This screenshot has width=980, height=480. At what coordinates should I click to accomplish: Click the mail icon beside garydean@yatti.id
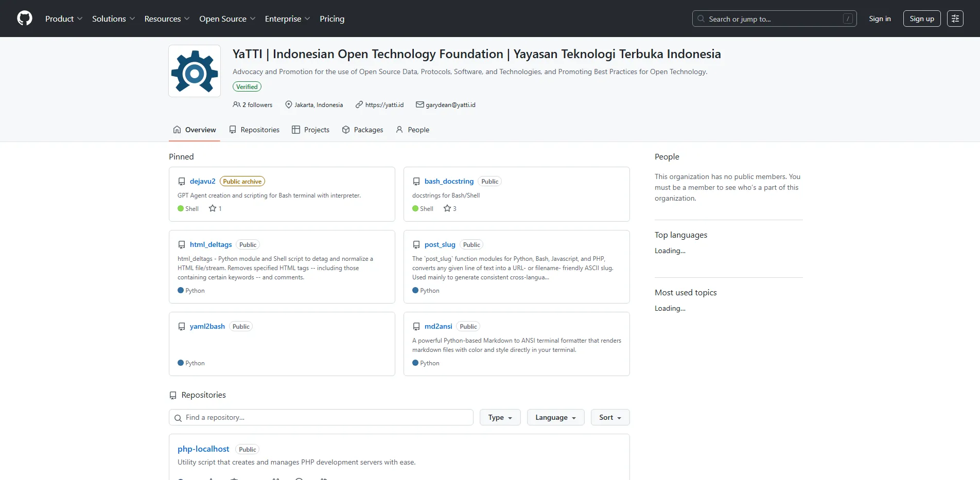pyautogui.click(x=419, y=104)
